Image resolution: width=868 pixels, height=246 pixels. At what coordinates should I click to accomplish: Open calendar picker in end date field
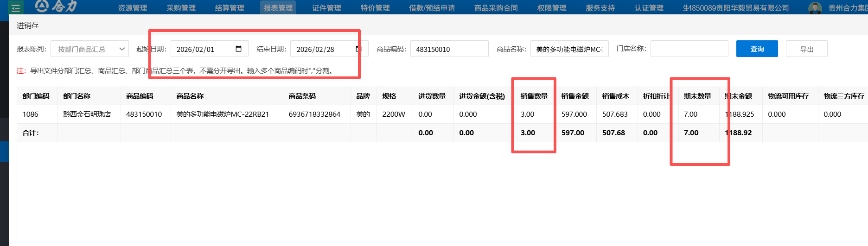[358, 49]
